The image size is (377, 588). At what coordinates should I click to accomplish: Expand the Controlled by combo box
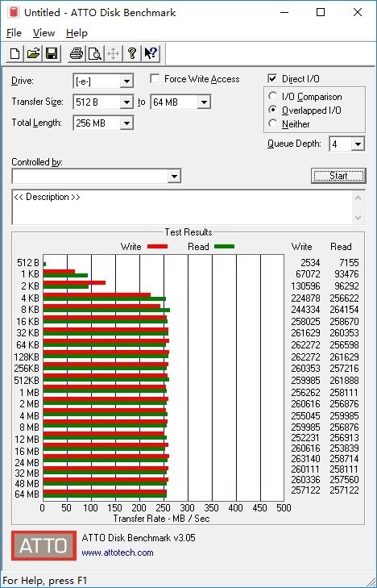tap(174, 177)
